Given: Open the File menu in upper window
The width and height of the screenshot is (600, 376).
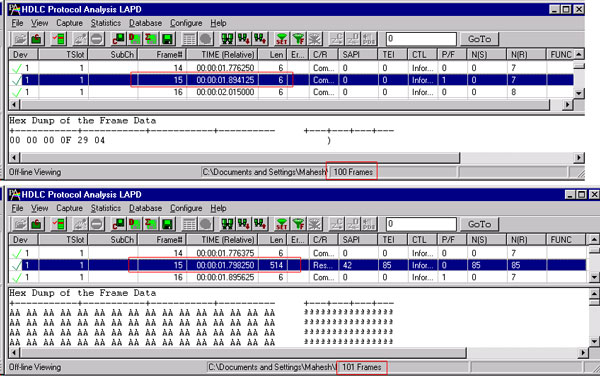Looking at the screenshot, I should tap(17, 23).
